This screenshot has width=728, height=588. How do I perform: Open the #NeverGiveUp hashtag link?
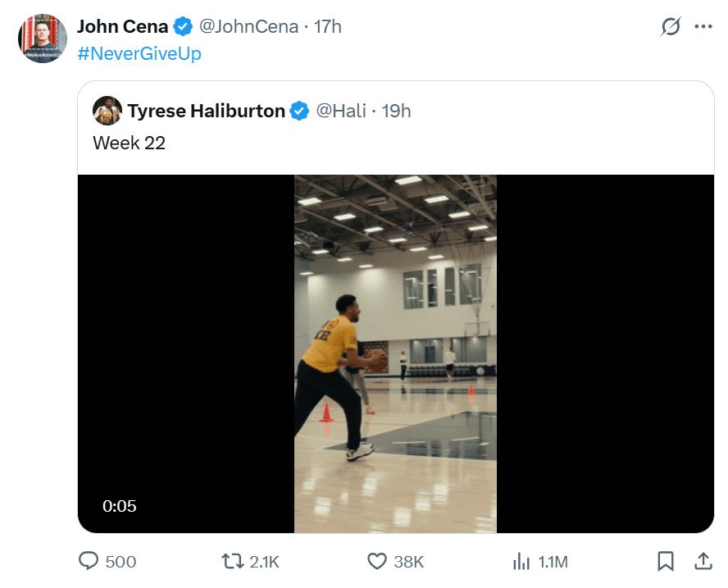click(x=139, y=53)
